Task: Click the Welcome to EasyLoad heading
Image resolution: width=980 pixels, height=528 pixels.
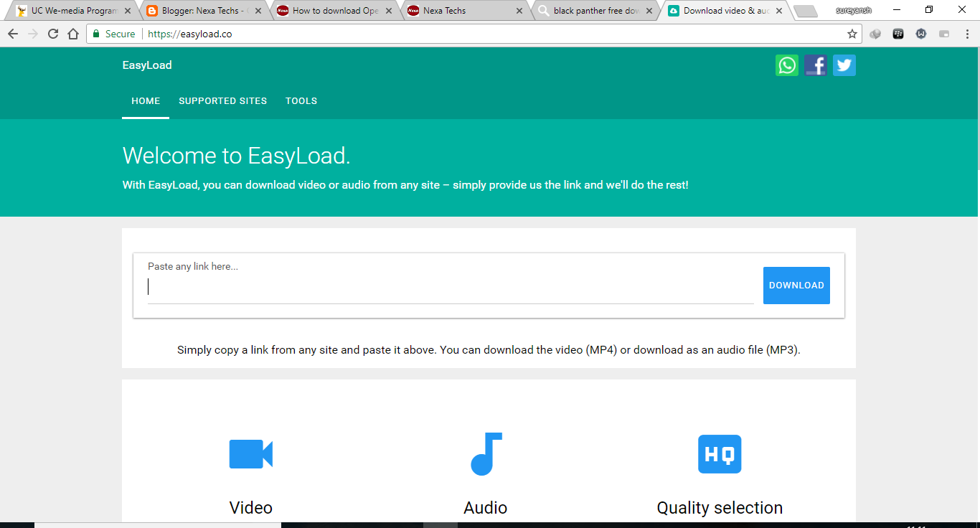Action: pos(237,156)
